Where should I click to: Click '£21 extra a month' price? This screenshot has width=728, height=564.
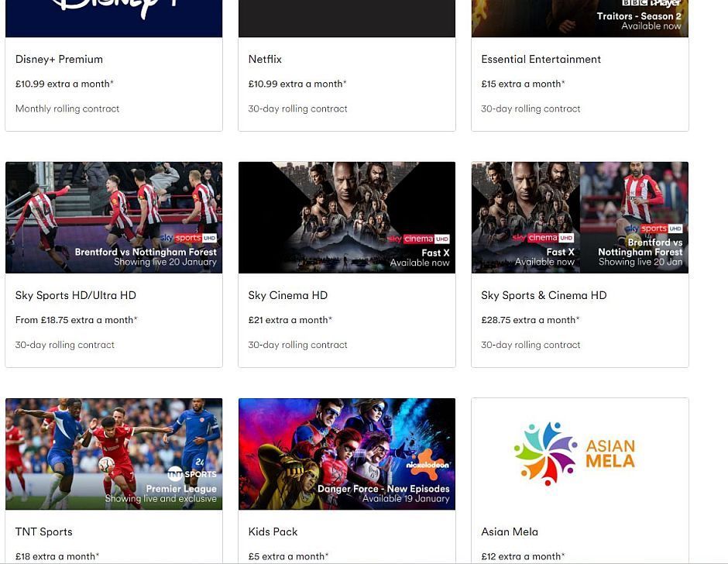(290, 320)
